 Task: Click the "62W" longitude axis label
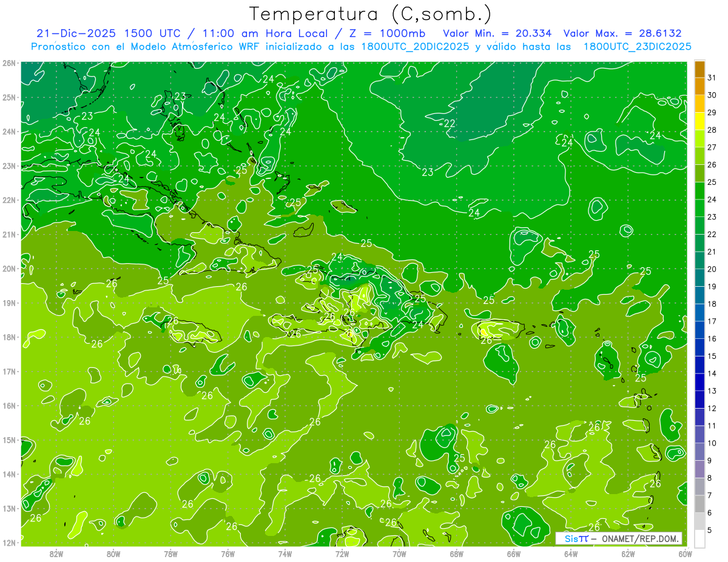click(628, 553)
